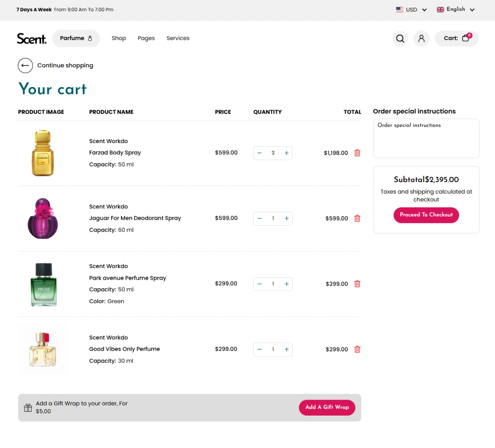The width and height of the screenshot is (495, 448).
Task: Open the English language dropdown
Action: 455,9
